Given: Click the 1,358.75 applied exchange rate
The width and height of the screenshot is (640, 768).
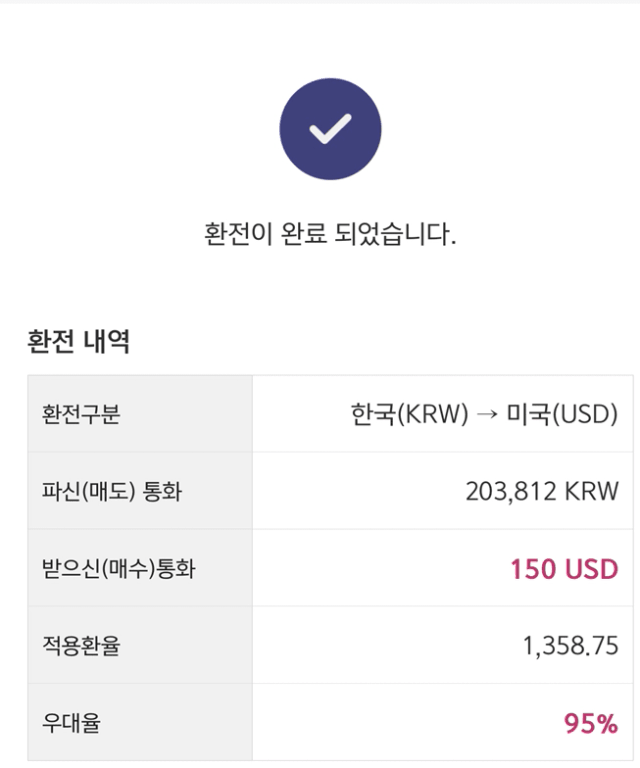Looking at the screenshot, I should (x=570, y=646).
